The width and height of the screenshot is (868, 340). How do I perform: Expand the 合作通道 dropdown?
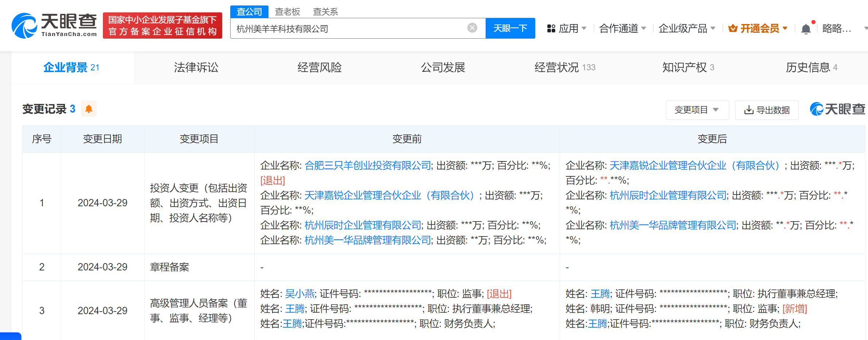[644, 28]
